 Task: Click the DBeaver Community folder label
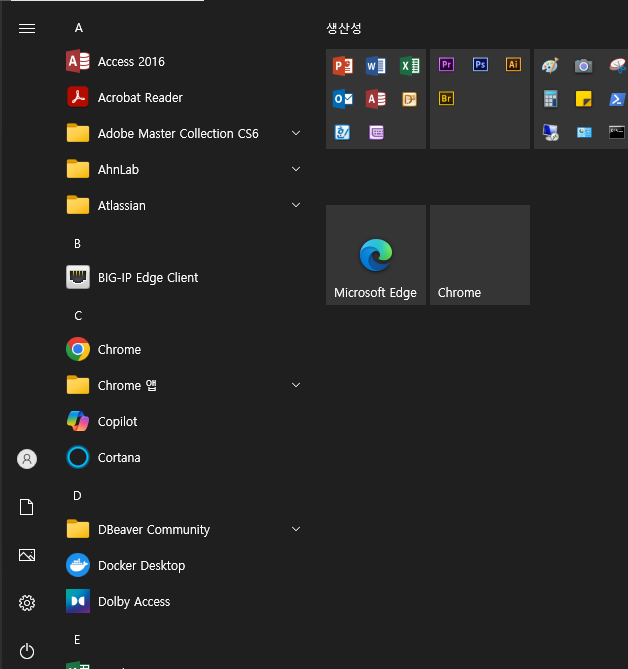(x=154, y=529)
